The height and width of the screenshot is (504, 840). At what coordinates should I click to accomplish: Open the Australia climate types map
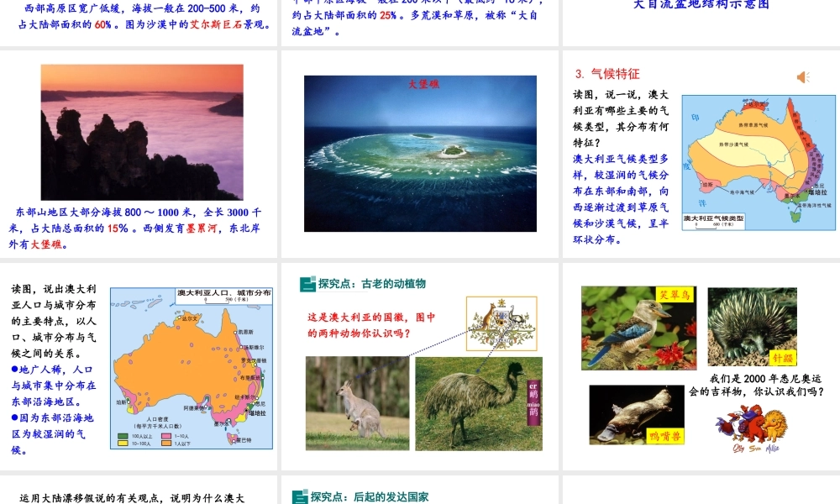click(758, 163)
